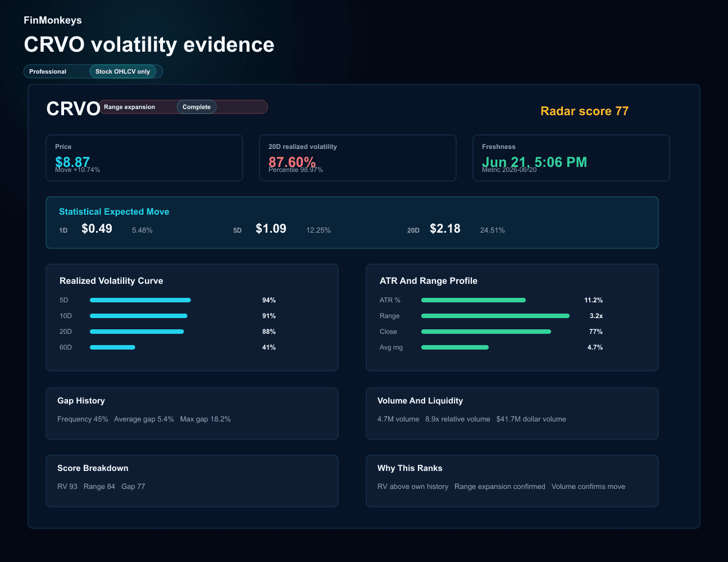Click the Radar score 77 label
This screenshot has height=562, width=728.
[584, 111]
